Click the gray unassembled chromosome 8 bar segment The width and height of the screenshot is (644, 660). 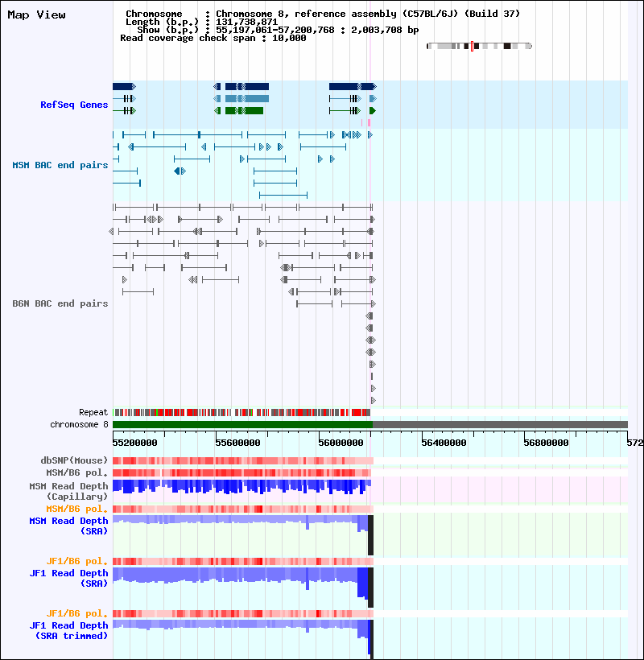click(x=500, y=424)
